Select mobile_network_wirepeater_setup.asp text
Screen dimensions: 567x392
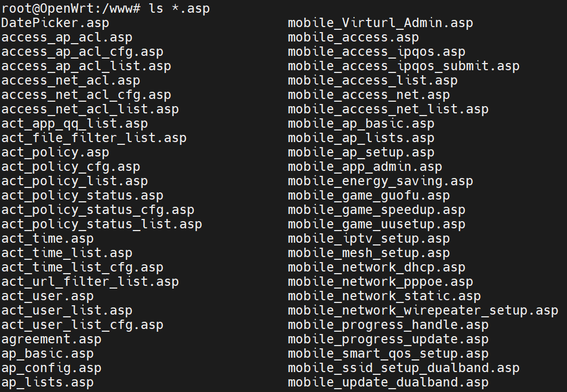pos(423,311)
